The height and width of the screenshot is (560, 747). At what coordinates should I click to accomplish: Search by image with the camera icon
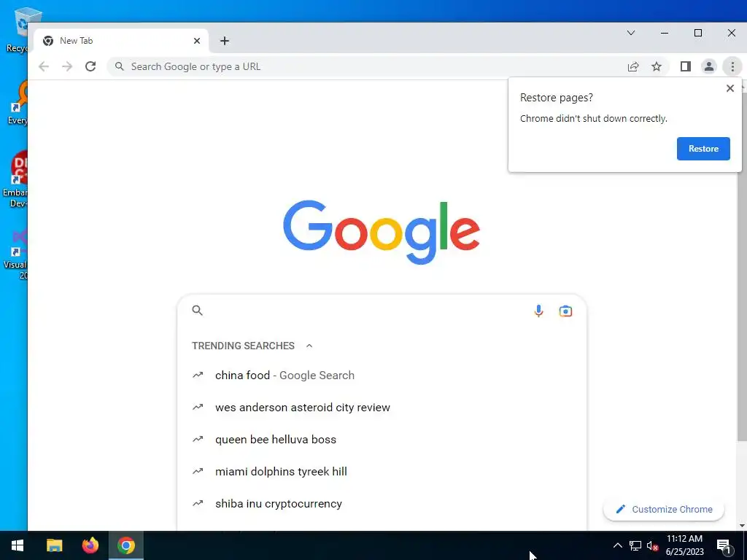(565, 311)
